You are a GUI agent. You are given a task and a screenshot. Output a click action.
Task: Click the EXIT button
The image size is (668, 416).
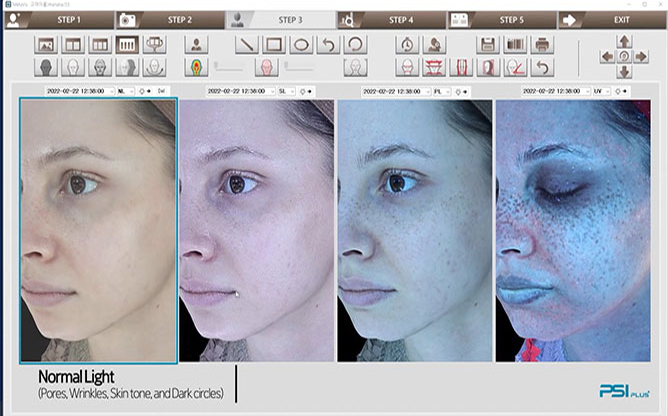612,20
